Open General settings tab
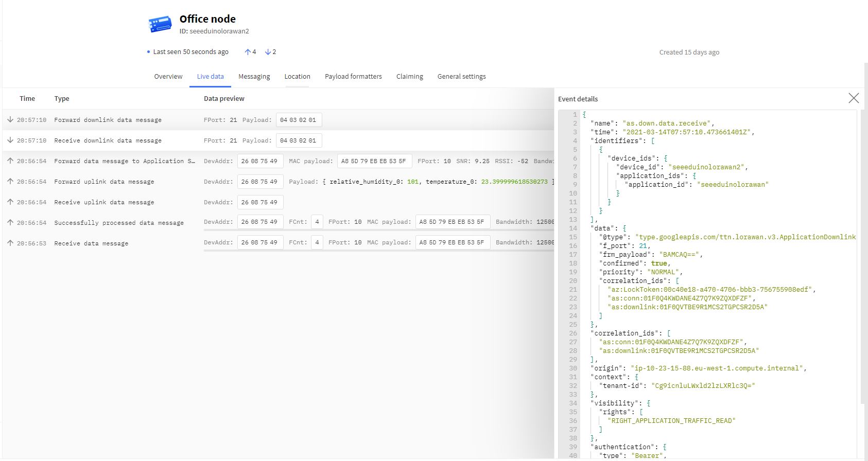868x461 pixels. (x=461, y=77)
